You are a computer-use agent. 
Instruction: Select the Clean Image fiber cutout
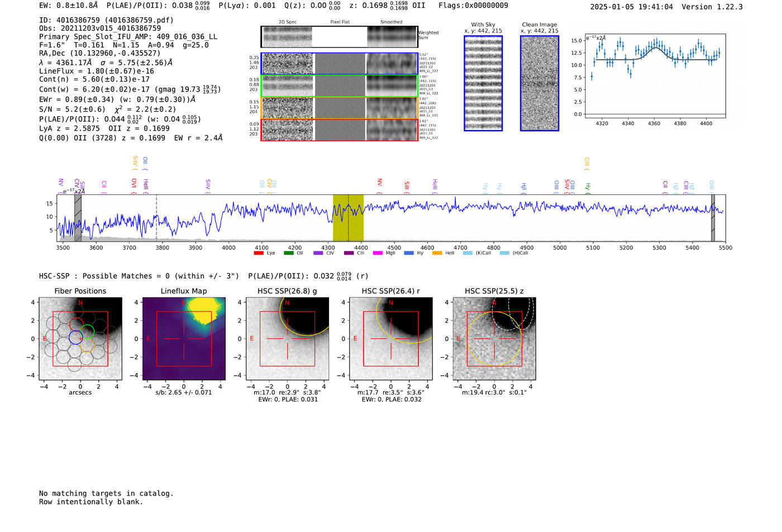pyautogui.click(x=540, y=83)
